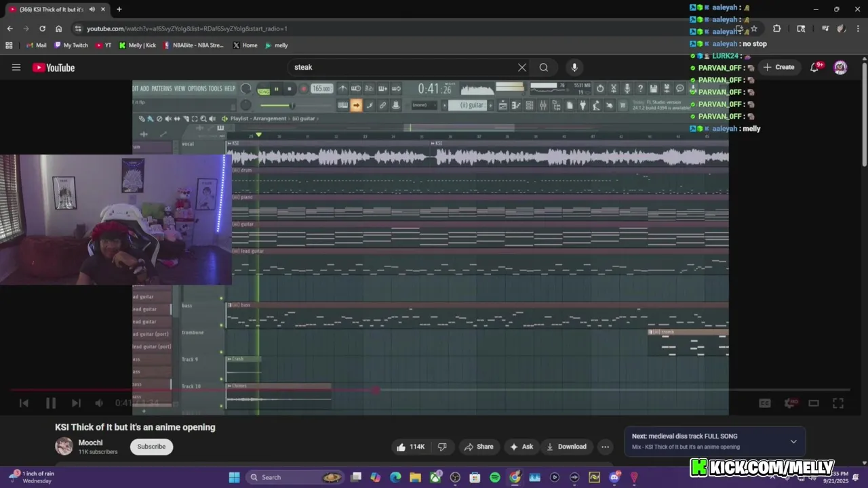Open YouTube notifications bell
Image resolution: width=868 pixels, height=488 pixels.
[x=814, y=67]
